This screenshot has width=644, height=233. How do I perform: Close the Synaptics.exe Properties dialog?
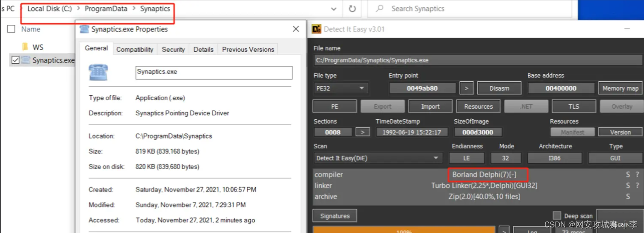pyautogui.click(x=296, y=29)
